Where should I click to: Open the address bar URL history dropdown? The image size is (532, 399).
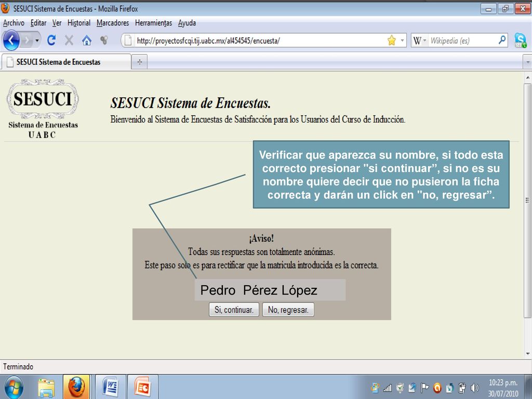[402, 41]
